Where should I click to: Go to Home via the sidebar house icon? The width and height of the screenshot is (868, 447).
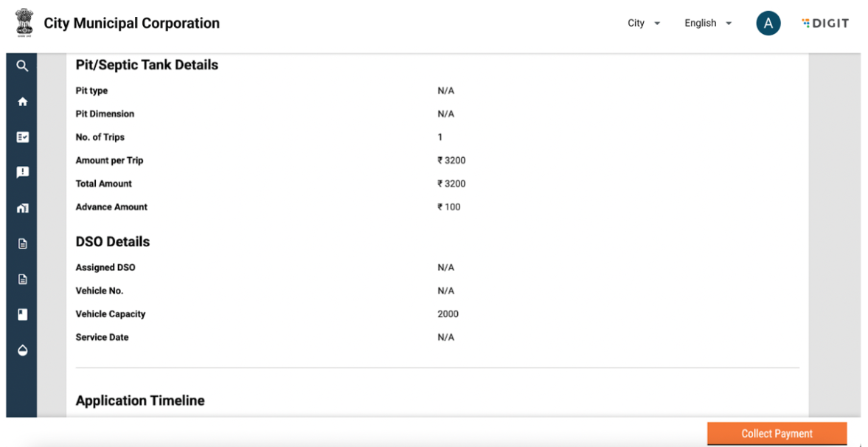[22, 102]
